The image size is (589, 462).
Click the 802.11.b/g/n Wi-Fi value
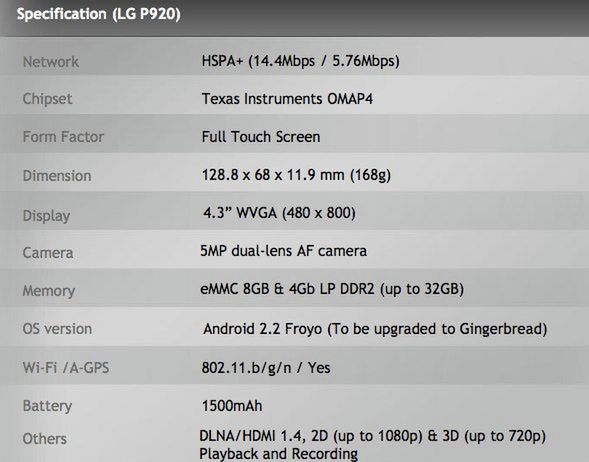(266, 368)
